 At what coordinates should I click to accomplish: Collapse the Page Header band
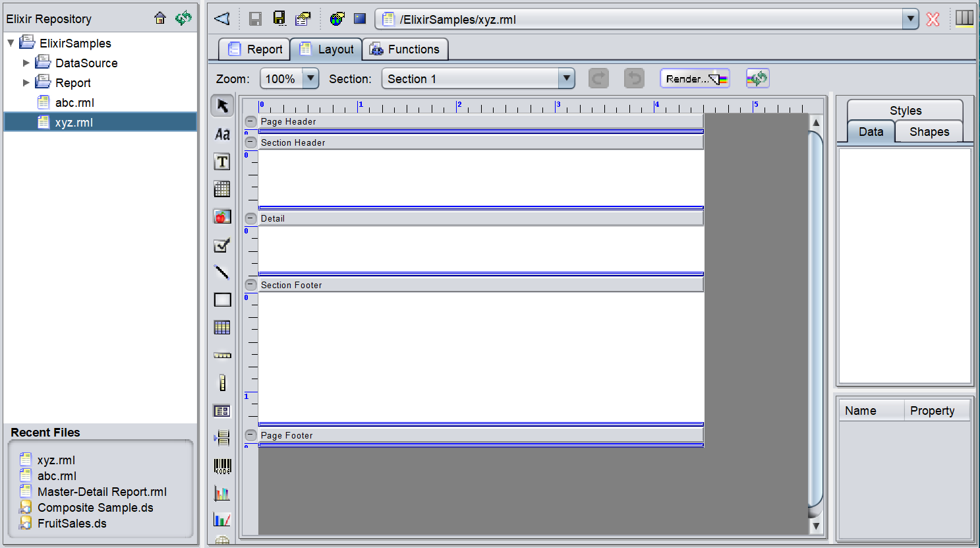(250, 121)
